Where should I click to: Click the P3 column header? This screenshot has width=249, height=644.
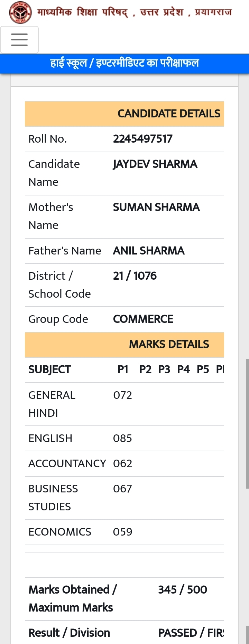pyautogui.click(x=164, y=370)
